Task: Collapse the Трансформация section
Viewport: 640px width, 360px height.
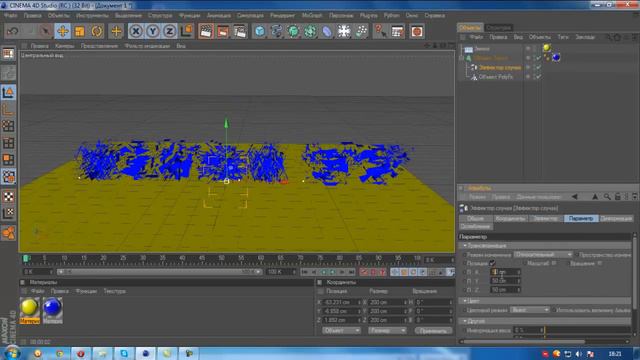Action: (x=465, y=246)
